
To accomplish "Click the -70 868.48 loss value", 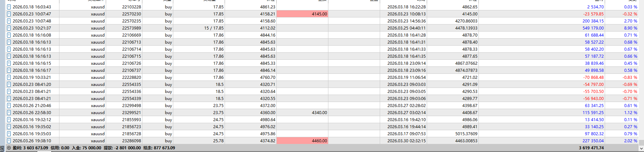I will tap(593, 77).
